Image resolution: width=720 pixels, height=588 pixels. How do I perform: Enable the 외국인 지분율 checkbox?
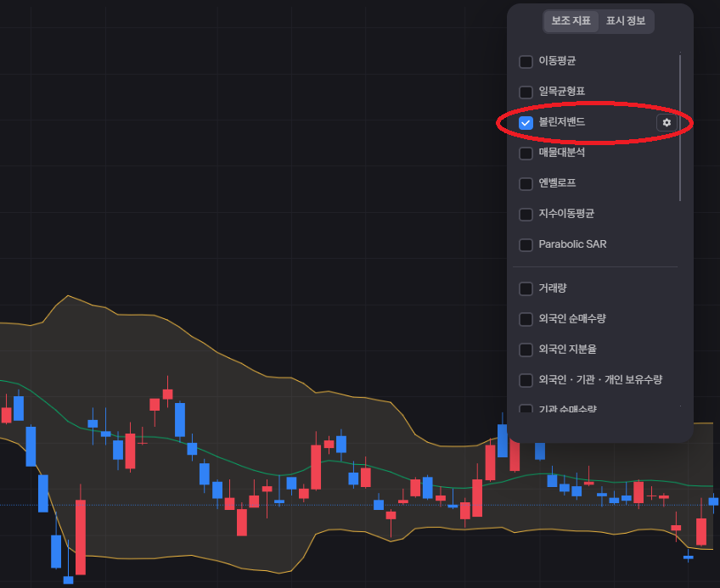click(x=526, y=350)
